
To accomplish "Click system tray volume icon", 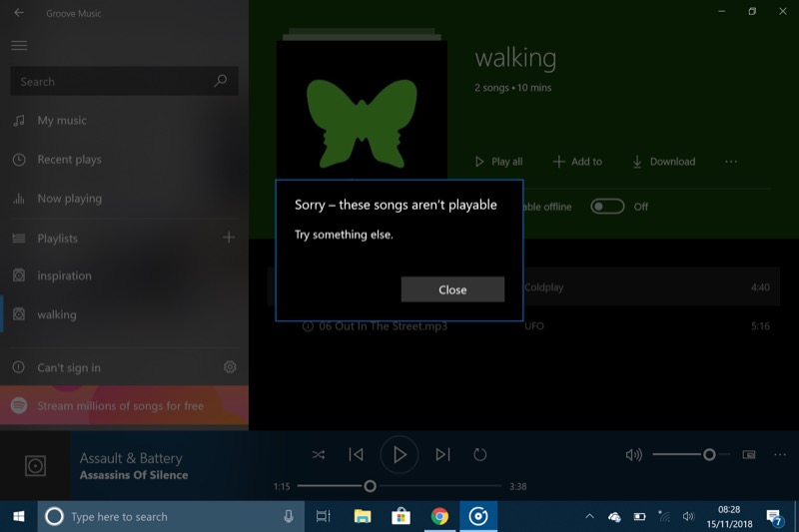I will tap(688, 517).
